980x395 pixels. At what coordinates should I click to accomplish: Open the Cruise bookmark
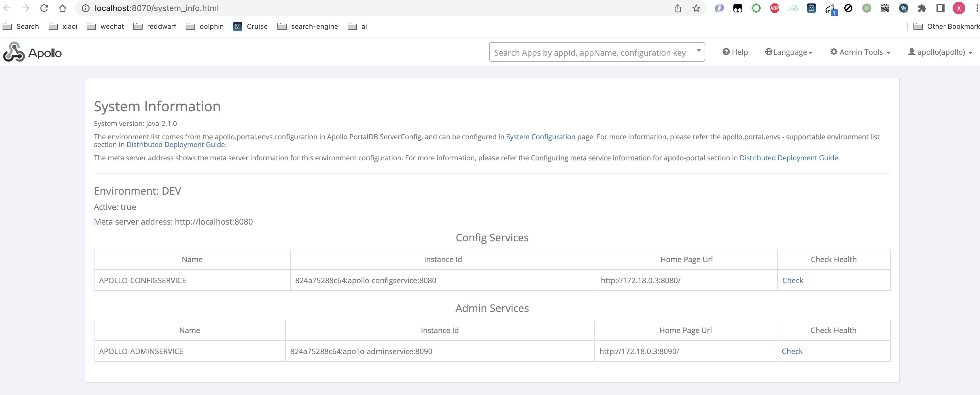tap(250, 26)
